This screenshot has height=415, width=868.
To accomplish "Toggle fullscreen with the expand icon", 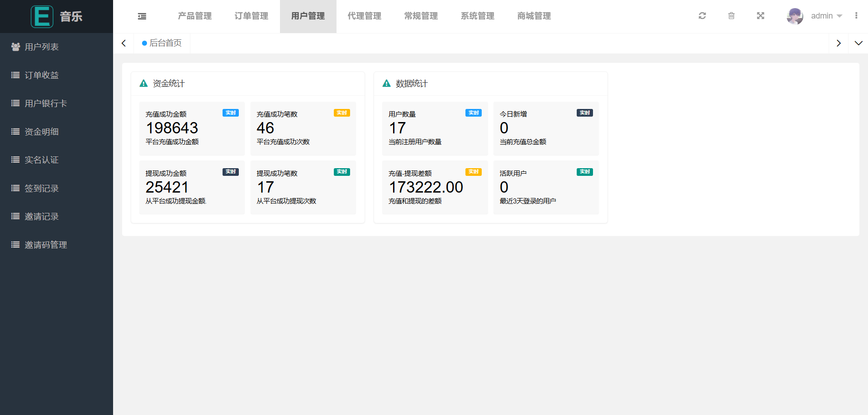I will click(760, 16).
